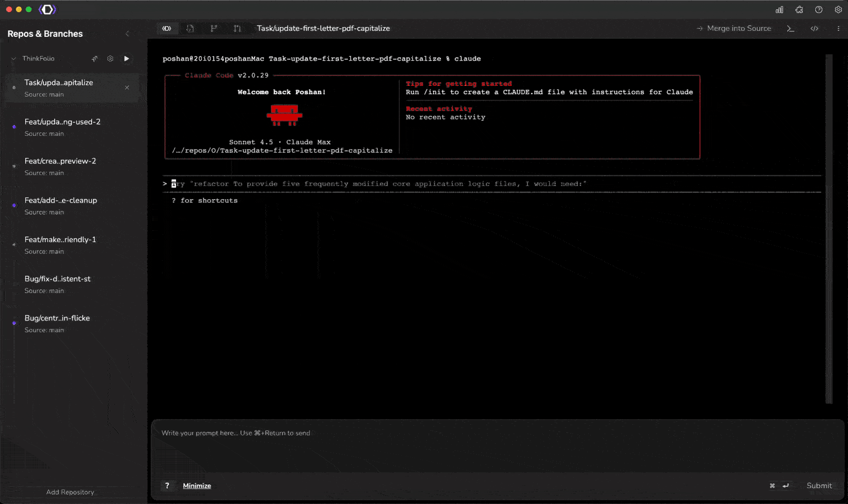Screen dimensions: 848x504
Task: Click the Submit button
Action: 819,486
